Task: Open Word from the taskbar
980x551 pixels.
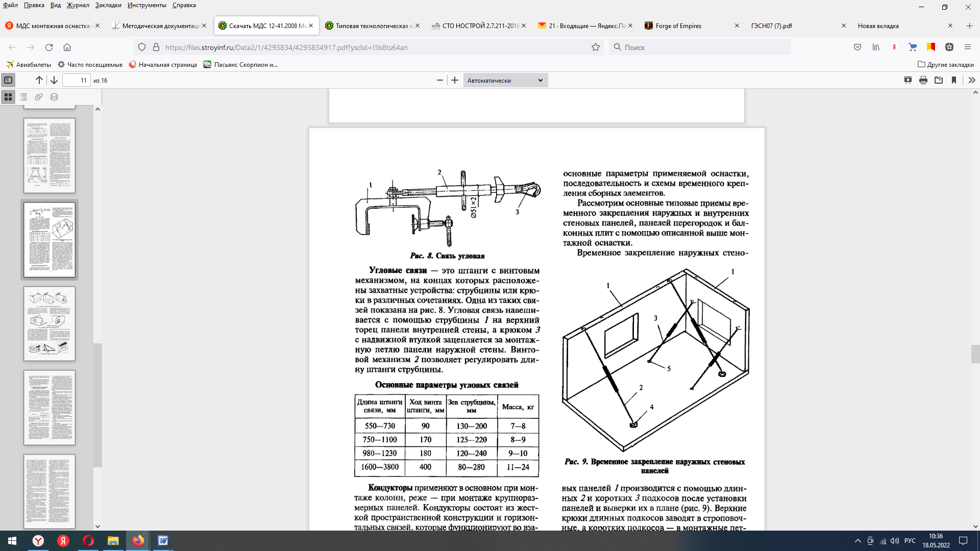Action: (163, 541)
